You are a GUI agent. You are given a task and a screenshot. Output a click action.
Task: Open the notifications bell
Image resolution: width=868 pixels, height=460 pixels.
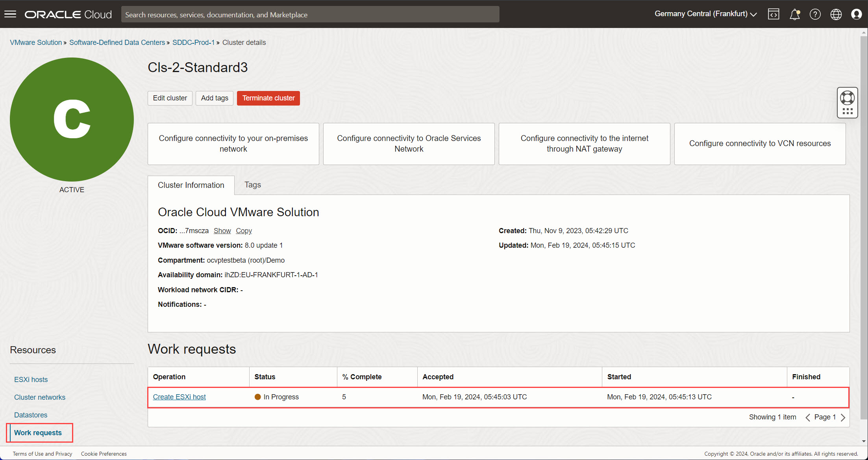point(795,15)
